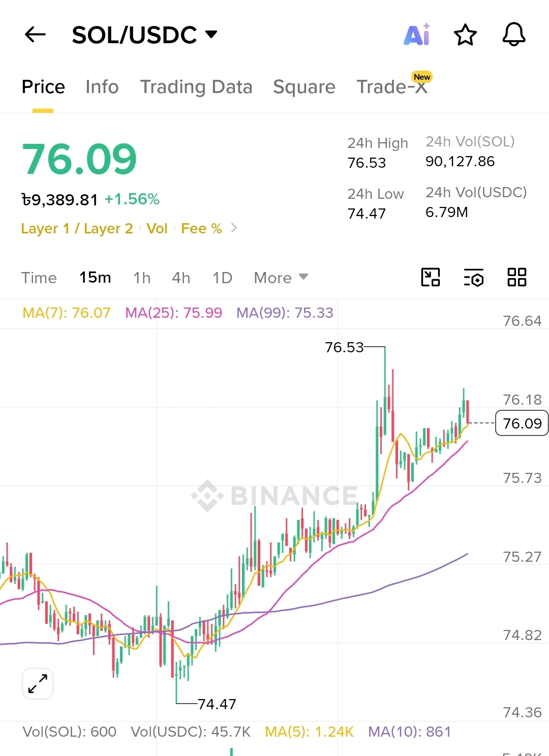
Task: Expand tags with the right chevron
Action: (234, 228)
